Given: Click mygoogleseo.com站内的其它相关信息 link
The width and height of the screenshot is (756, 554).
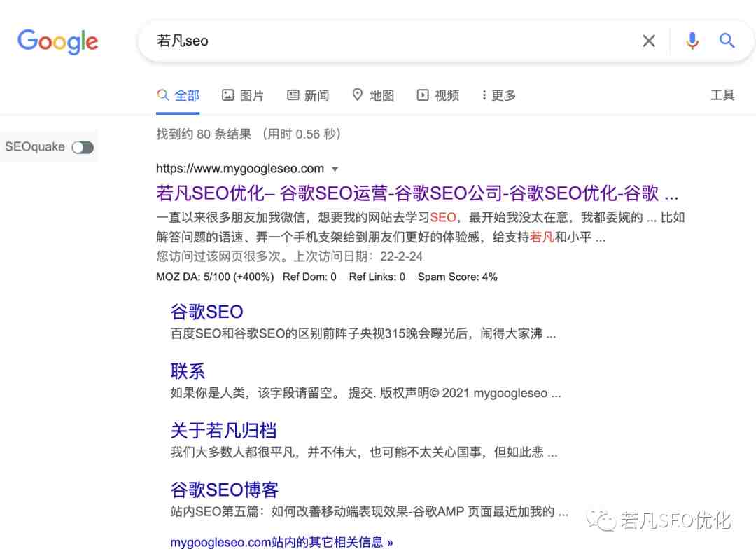Looking at the screenshot, I should click(x=282, y=542).
